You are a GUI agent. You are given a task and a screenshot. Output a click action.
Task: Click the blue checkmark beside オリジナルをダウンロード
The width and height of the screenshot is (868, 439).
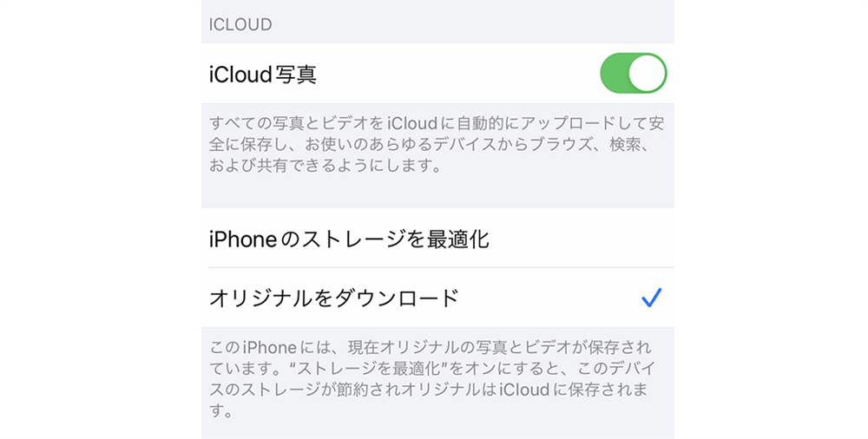651,298
